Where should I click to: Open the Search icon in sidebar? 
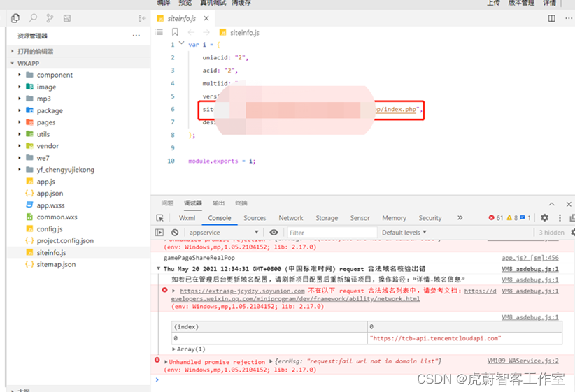(x=33, y=18)
